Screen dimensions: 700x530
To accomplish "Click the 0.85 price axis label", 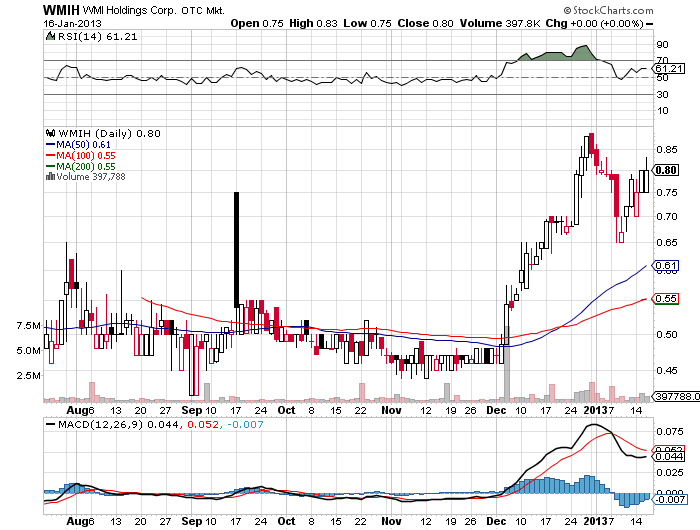I will tap(667, 150).
